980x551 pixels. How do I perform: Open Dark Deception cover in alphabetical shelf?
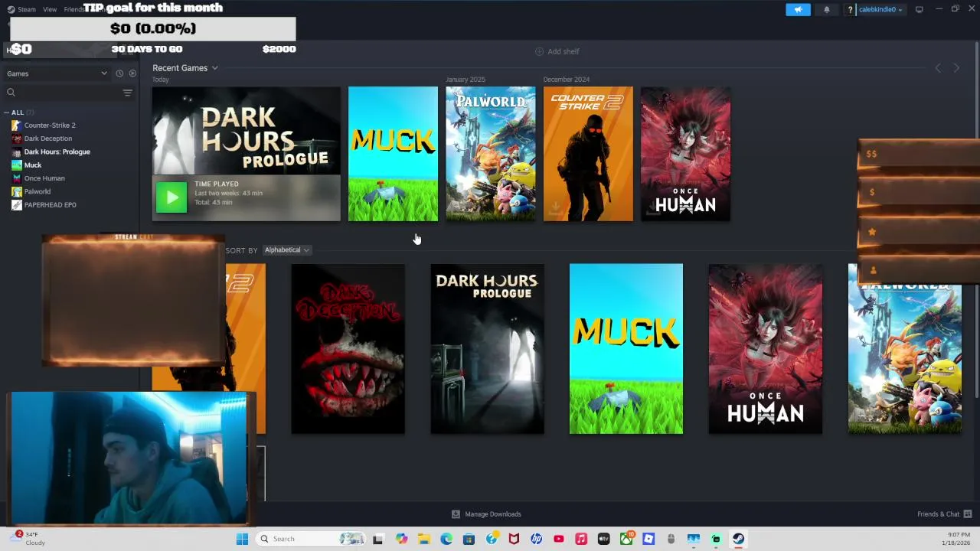click(x=348, y=349)
